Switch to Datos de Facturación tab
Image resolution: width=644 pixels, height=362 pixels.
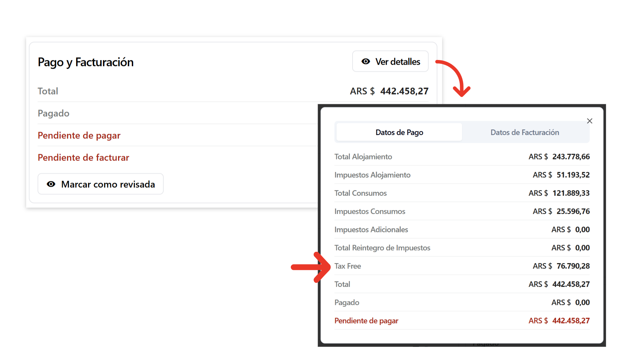coord(525,132)
